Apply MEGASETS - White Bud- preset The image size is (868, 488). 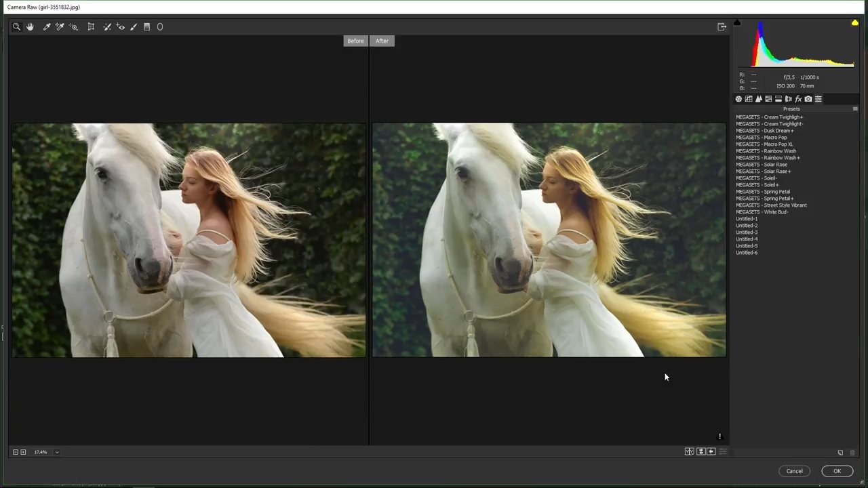coord(762,212)
